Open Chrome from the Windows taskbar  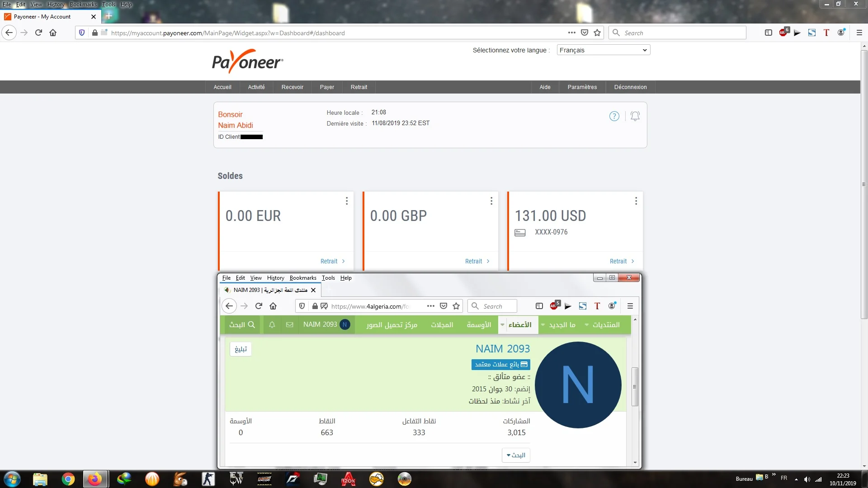(68, 479)
